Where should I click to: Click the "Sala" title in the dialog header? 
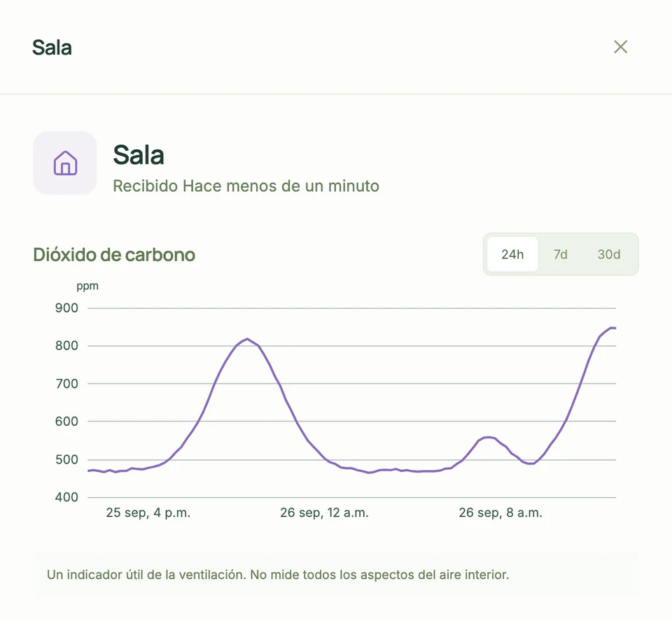tap(52, 48)
